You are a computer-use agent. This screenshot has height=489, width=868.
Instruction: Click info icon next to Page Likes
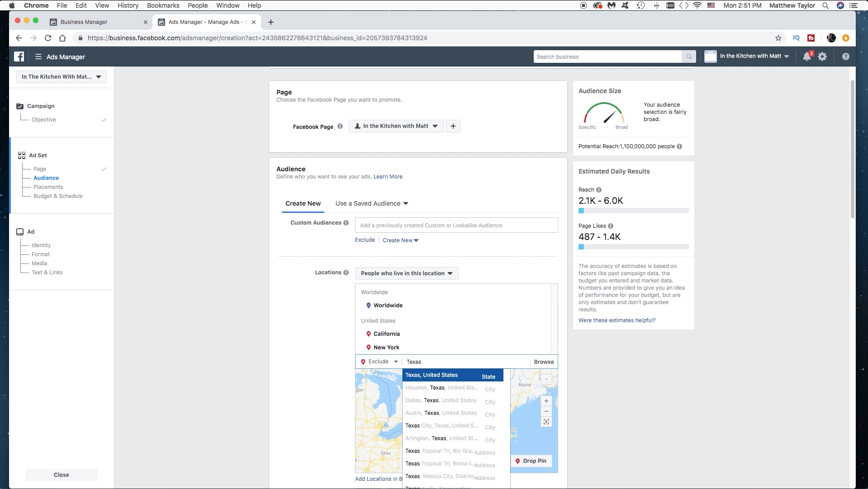[x=611, y=226]
